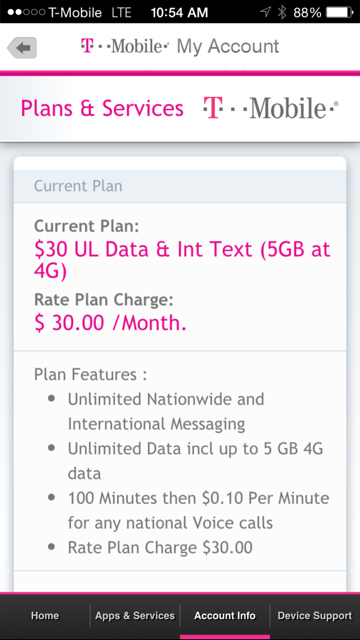
Task: Tap the T-Mobile logo in header
Action: (x=125, y=46)
